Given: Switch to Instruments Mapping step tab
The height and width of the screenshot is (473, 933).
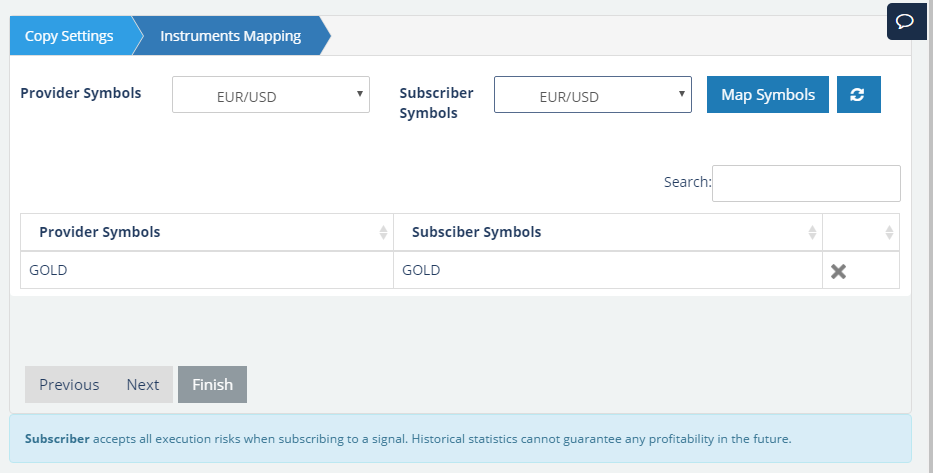Looking at the screenshot, I should (x=231, y=36).
